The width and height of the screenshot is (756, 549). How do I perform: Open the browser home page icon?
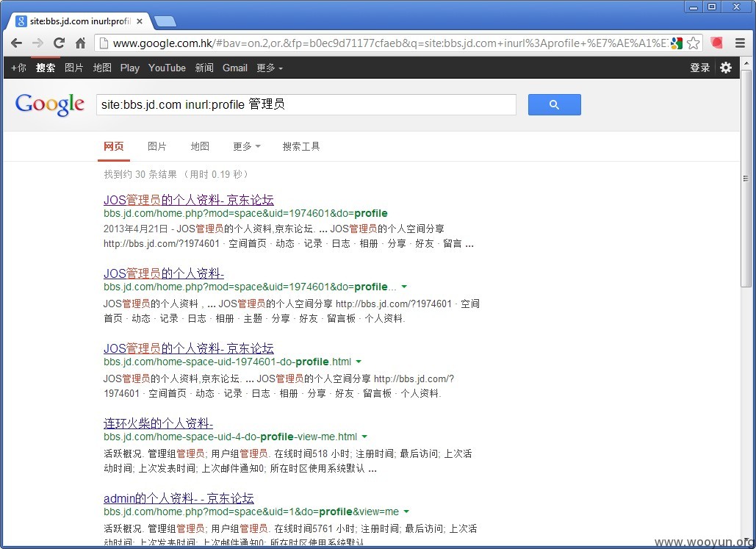click(x=81, y=43)
